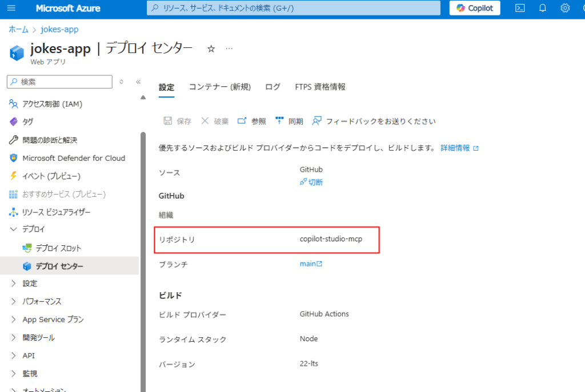Image resolution: width=585 pixels, height=392 pixels.
Task: Focus the sidebar 検索 field
Action: pos(59,82)
